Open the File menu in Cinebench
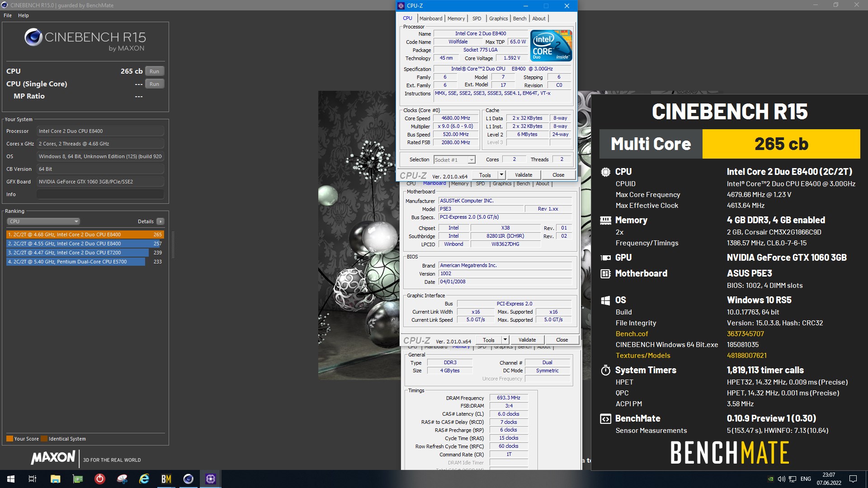 pyautogui.click(x=8, y=15)
